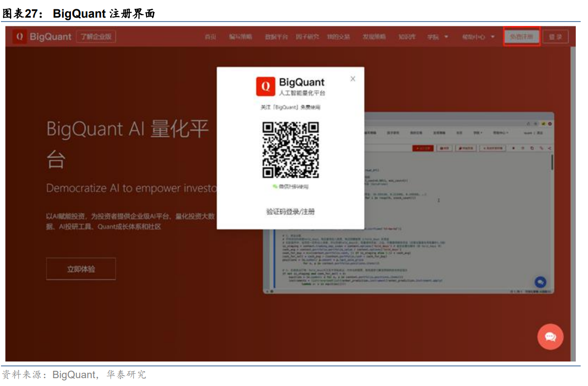Close the login dialog with the X
The image size is (588, 386).
pyautogui.click(x=353, y=79)
